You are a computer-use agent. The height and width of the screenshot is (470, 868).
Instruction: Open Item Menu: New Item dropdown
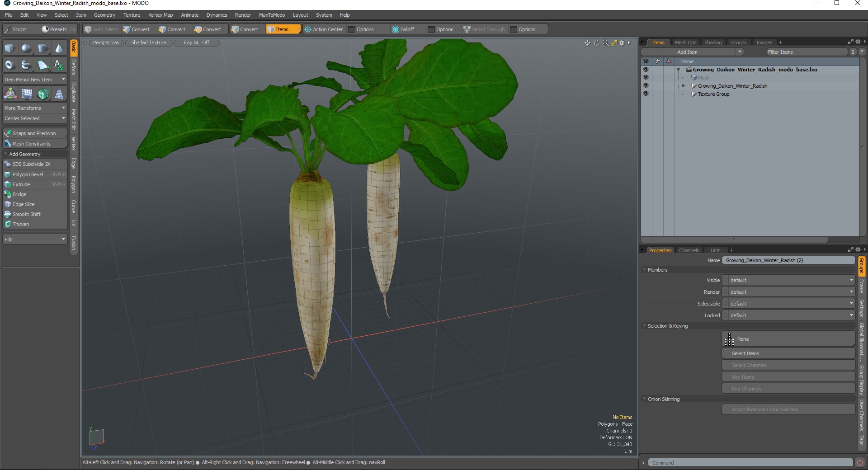click(35, 80)
